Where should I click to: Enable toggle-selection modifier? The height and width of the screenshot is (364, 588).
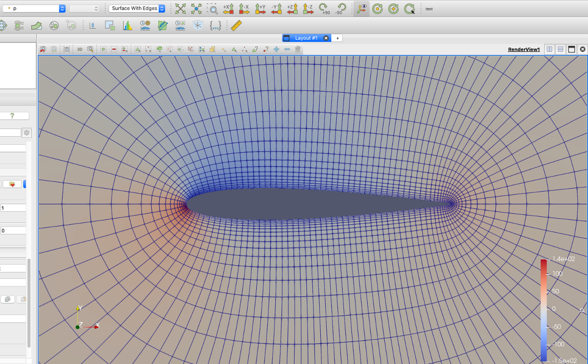point(125,49)
